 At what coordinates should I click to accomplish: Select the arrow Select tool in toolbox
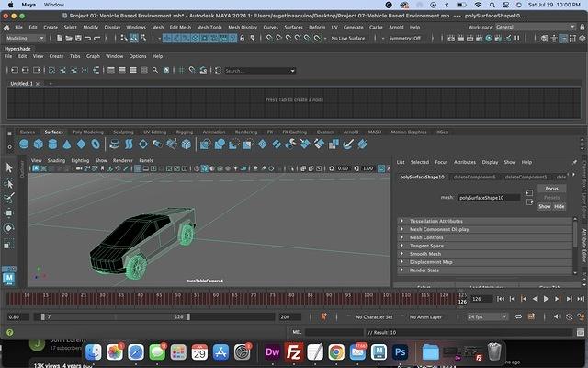tap(9, 167)
